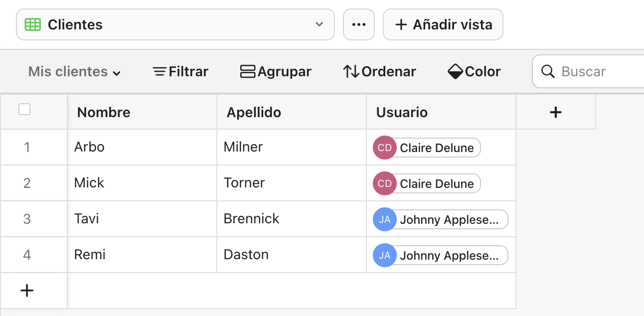The width and height of the screenshot is (644, 316).
Task: Open the Mis clientes view dropdown
Action: point(74,71)
